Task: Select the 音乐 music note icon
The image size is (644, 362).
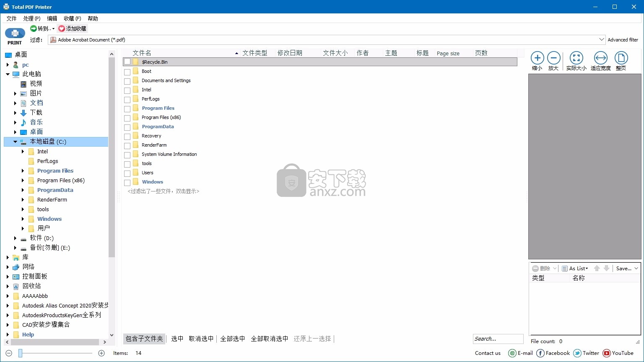Action: pyautogui.click(x=23, y=122)
